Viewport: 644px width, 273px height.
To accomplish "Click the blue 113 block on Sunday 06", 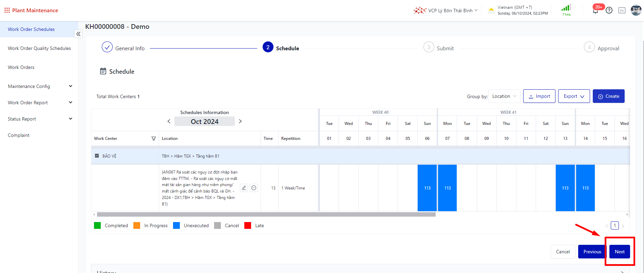I will click(427, 188).
